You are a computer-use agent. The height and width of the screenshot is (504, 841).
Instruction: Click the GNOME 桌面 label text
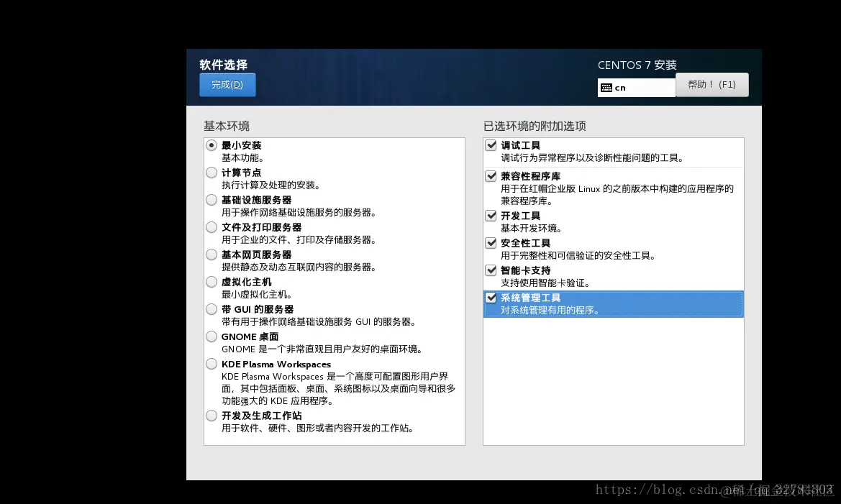250,336
